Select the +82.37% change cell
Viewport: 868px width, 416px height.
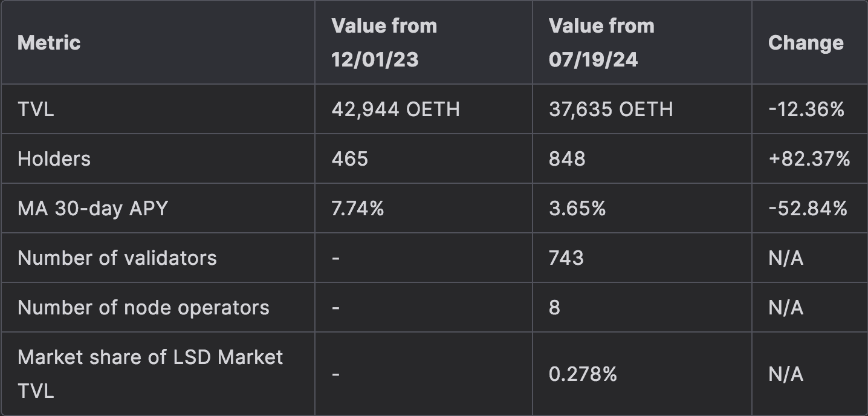point(809,159)
